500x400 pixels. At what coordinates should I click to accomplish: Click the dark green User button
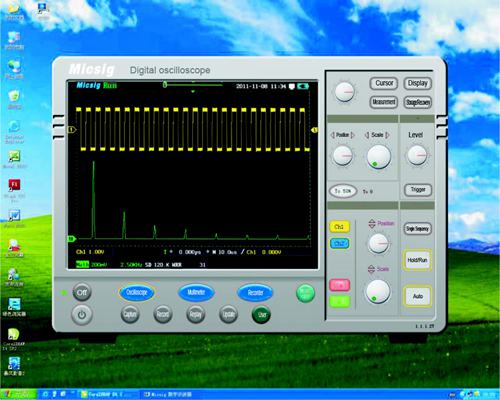click(261, 314)
